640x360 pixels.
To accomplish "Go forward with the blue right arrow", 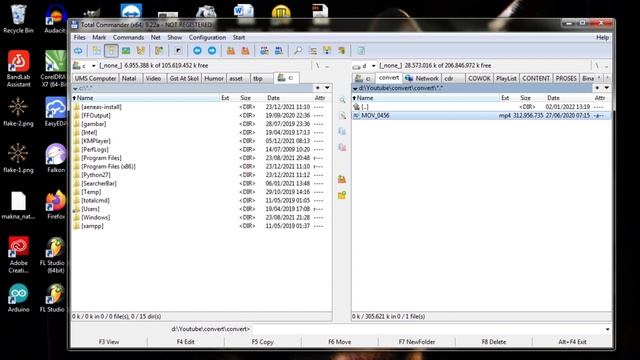I will pos(212,51).
